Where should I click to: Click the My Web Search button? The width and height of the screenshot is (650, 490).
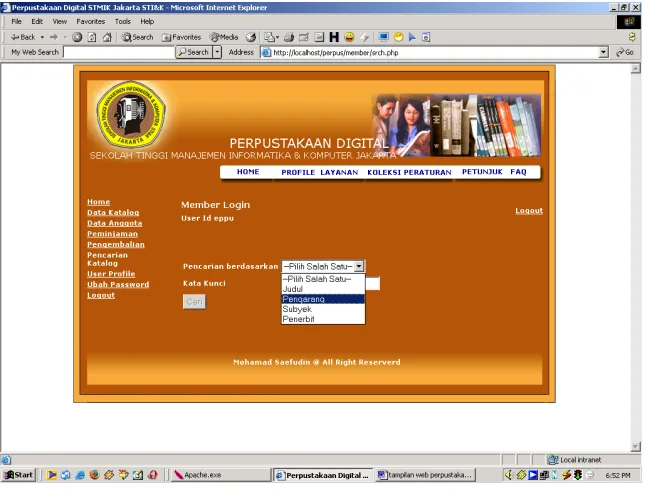pos(194,52)
